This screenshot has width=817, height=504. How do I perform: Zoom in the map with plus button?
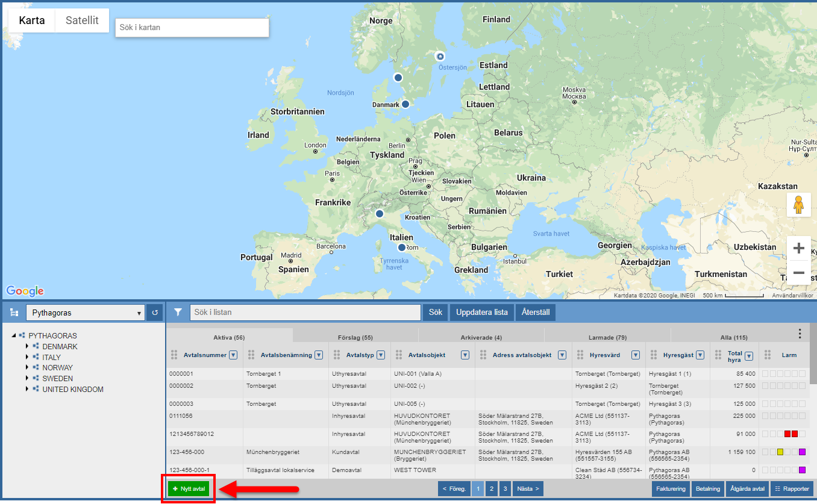pos(798,248)
